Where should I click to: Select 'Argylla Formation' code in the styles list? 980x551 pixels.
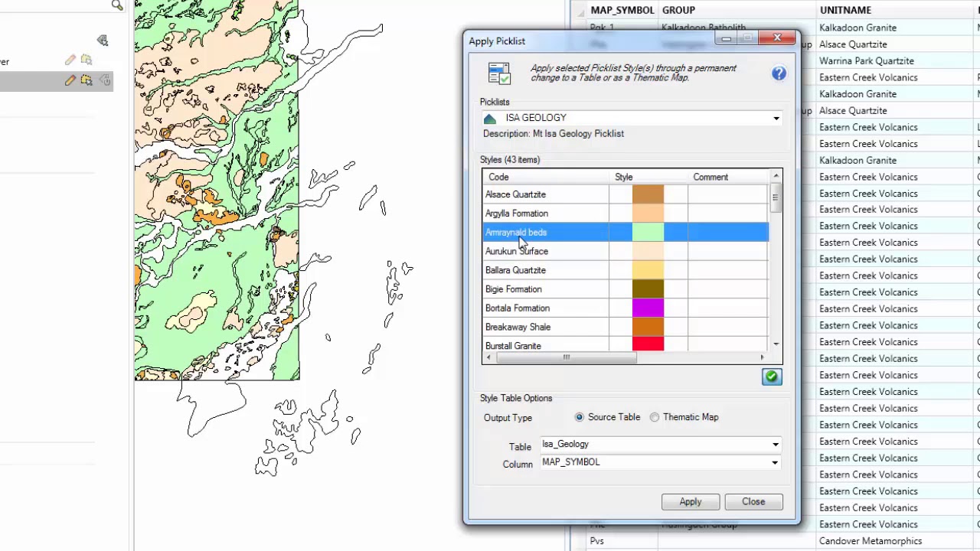coord(517,214)
